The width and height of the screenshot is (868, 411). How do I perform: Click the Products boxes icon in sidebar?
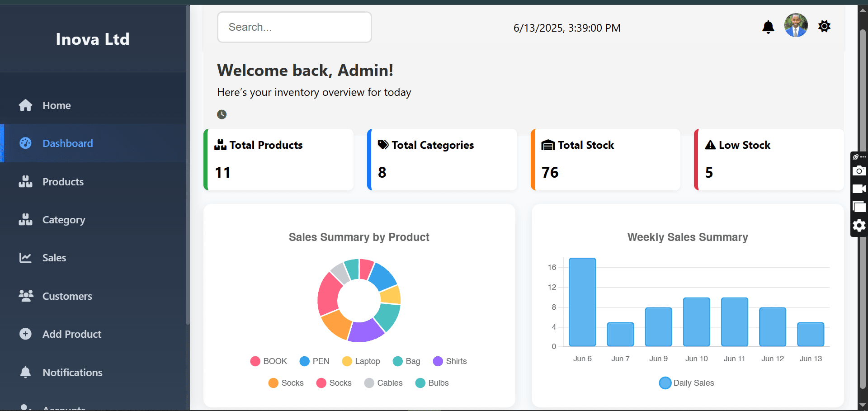tap(25, 181)
